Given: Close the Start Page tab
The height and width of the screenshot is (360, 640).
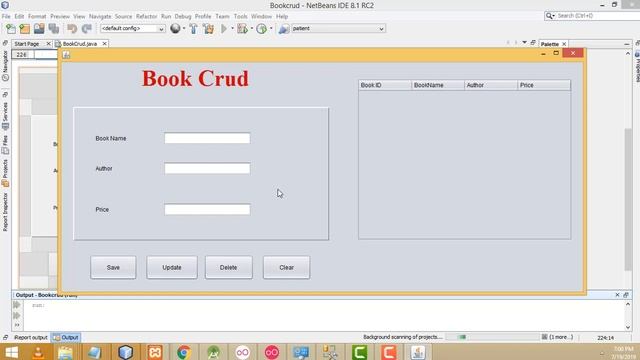Looking at the screenshot, I should (x=49, y=44).
